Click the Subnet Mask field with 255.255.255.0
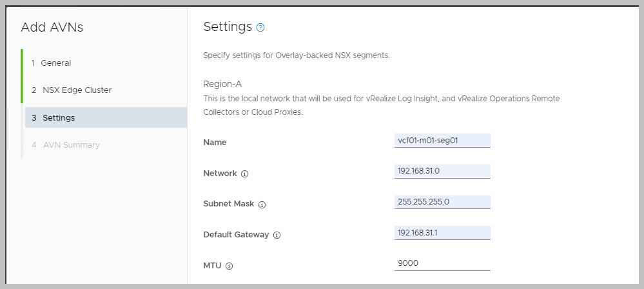Viewport: 644px width, 289px height. click(442, 201)
